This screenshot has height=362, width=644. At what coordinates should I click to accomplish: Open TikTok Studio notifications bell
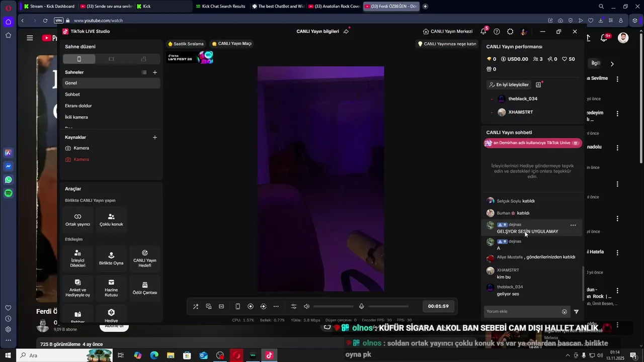pos(484,31)
